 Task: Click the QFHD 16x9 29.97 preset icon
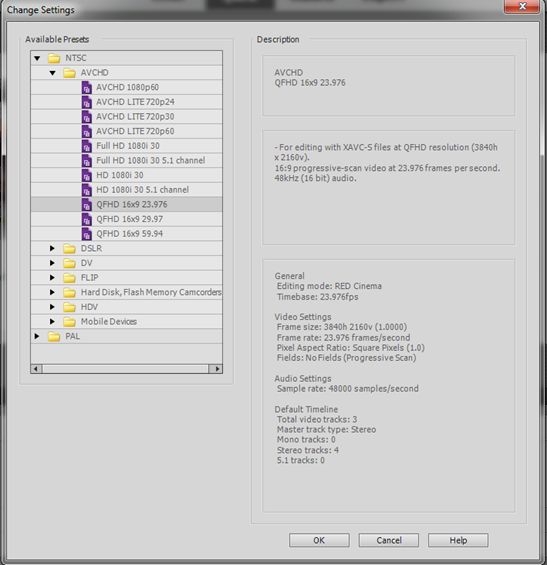(86, 219)
